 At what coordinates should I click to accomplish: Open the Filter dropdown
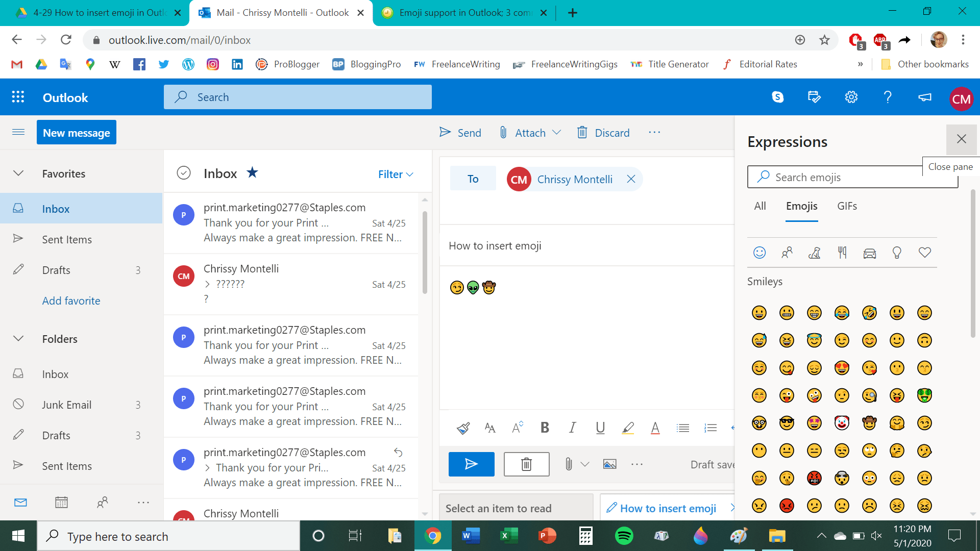coord(396,174)
